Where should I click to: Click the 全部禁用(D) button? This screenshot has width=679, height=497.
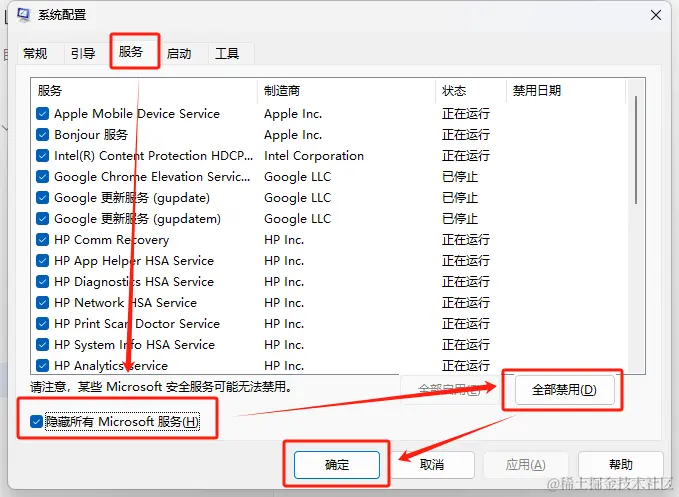[x=564, y=390]
